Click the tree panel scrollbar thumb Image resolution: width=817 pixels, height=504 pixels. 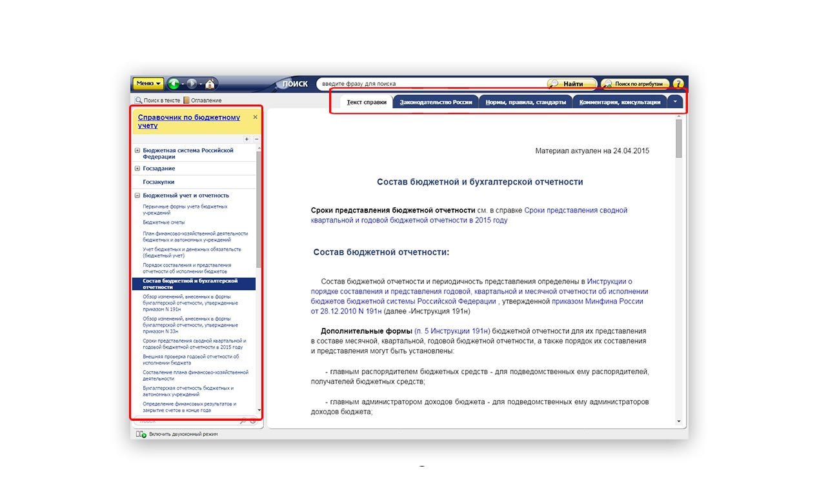(259, 208)
